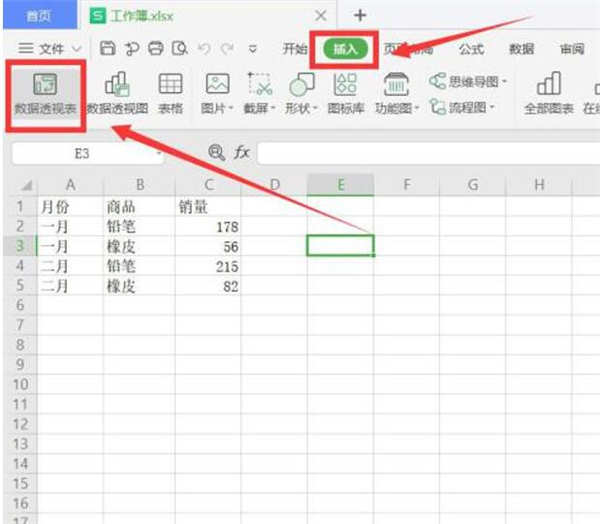Go to the 首页 home tab

coord(39,15)
